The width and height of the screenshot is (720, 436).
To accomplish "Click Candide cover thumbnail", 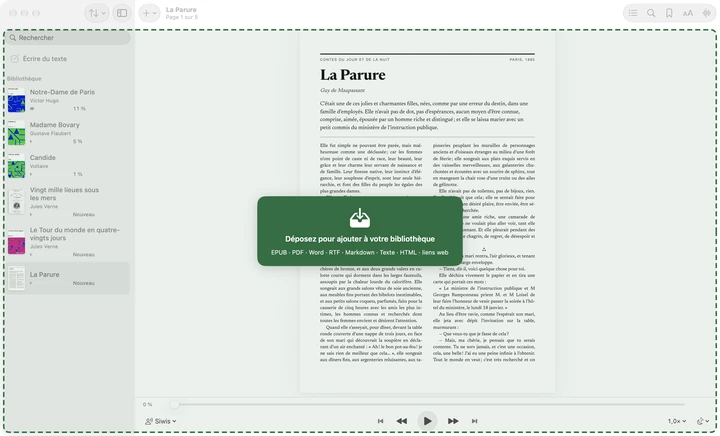I will pyautogui.click(x=17, y=166).
